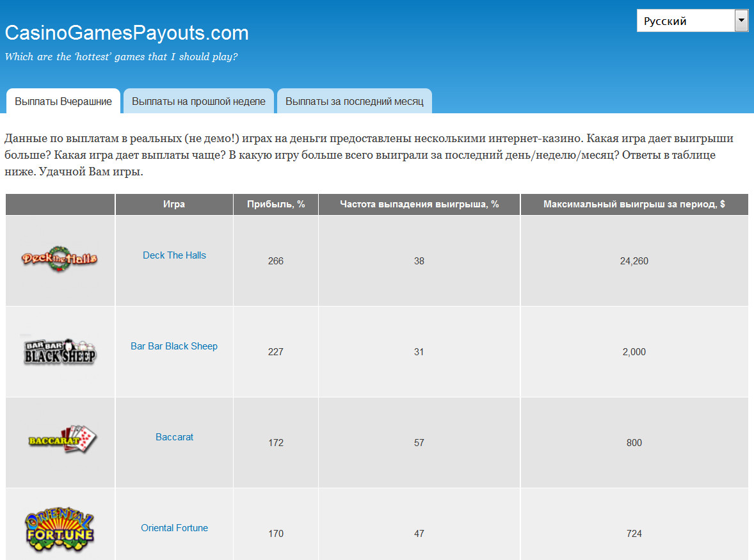Open the Выплаты на прошлой неделе tab
Screen dimensions: 754x560
click(198, 100)
